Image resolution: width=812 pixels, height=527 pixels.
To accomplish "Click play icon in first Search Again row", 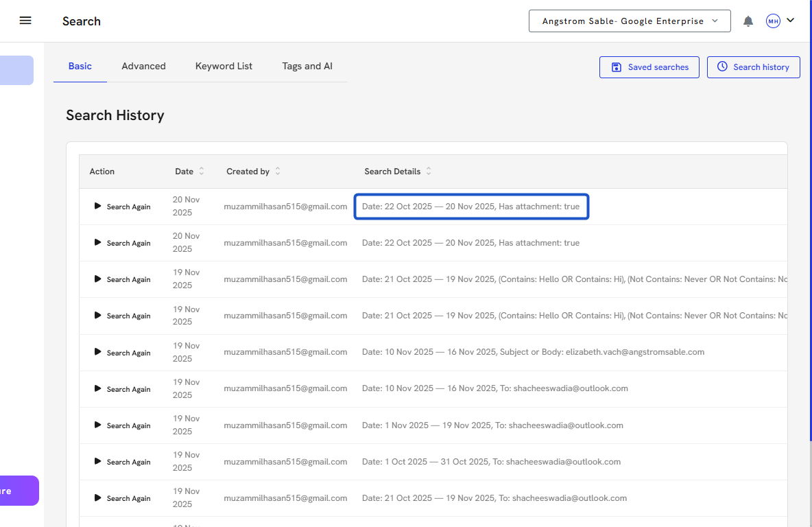I will (97, 206).
